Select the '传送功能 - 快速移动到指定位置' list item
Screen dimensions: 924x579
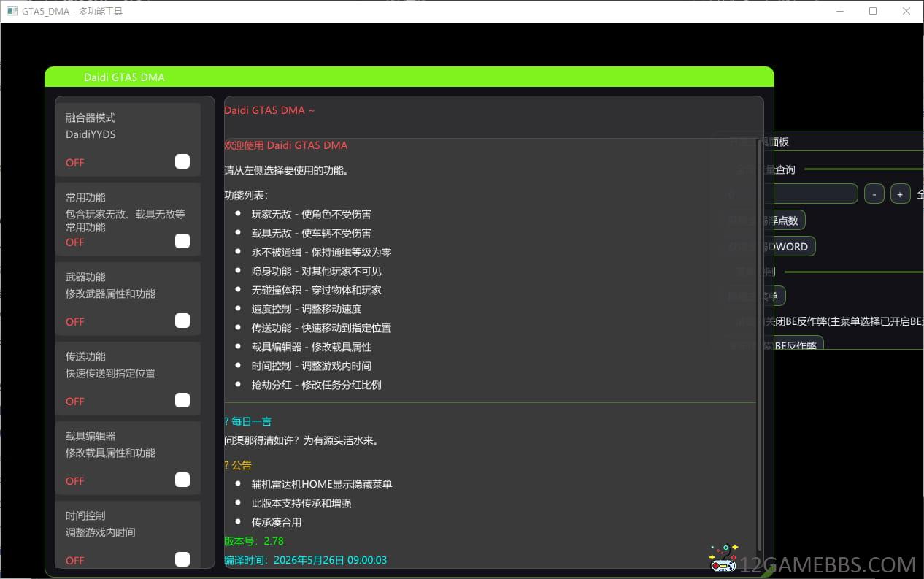(x=322, y=328)
